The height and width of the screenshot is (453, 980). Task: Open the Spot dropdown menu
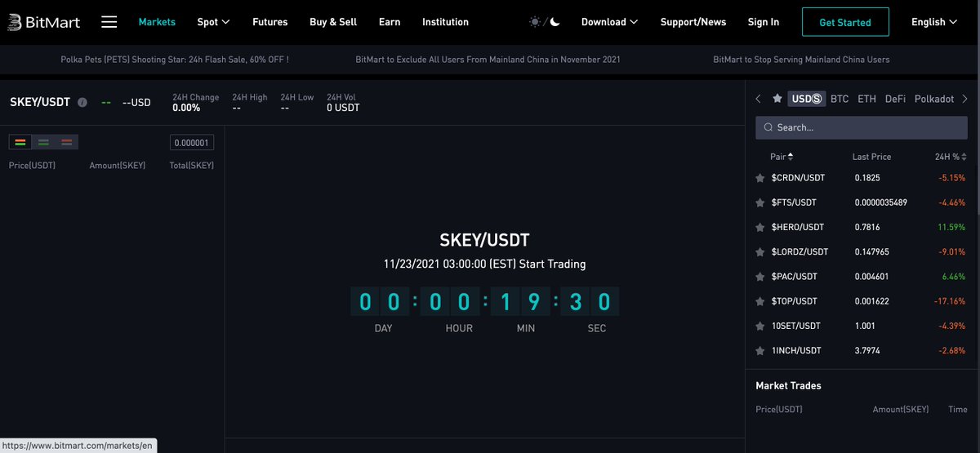click(213, 22)
